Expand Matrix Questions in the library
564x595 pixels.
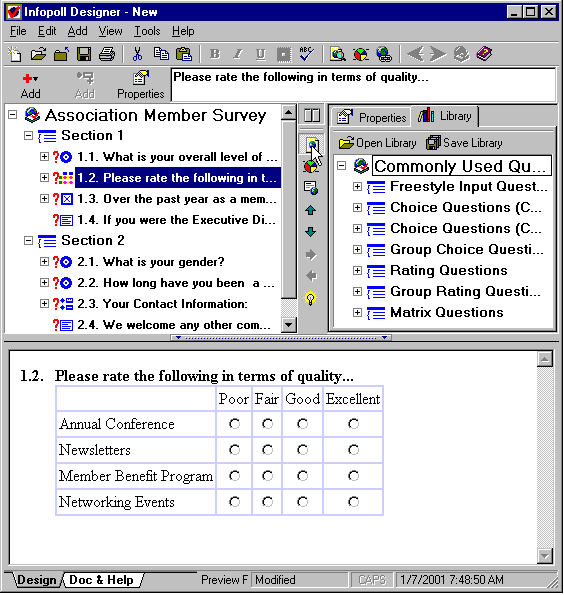pos(357,312)
